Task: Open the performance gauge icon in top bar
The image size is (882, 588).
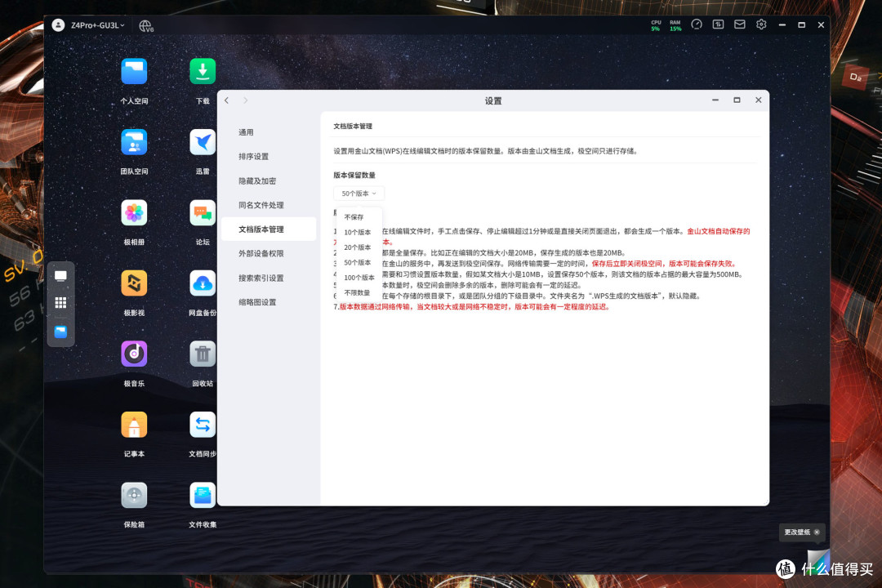Action: pos(697,24)
